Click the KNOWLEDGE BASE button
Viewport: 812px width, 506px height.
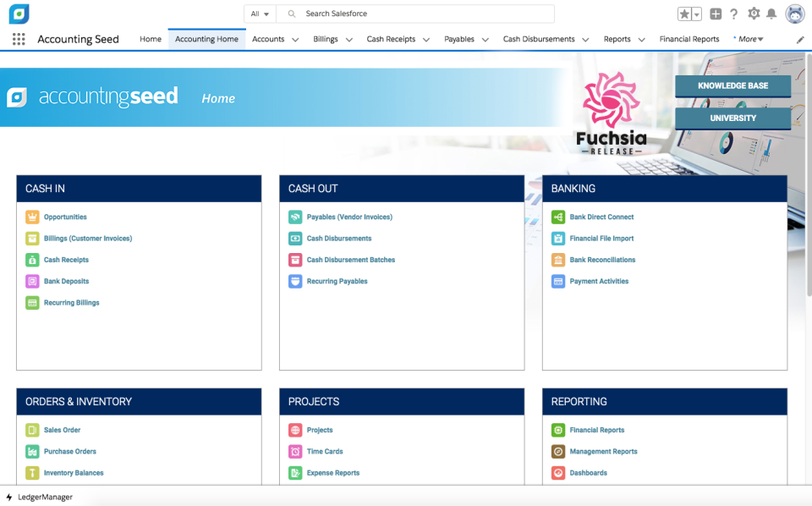click(732, 86)
